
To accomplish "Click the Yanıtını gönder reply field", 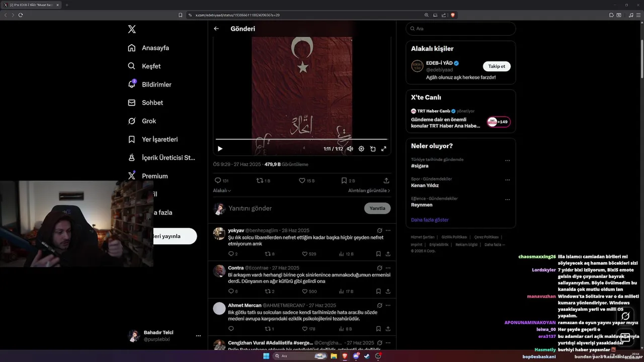I will click(x=294, y=208).
